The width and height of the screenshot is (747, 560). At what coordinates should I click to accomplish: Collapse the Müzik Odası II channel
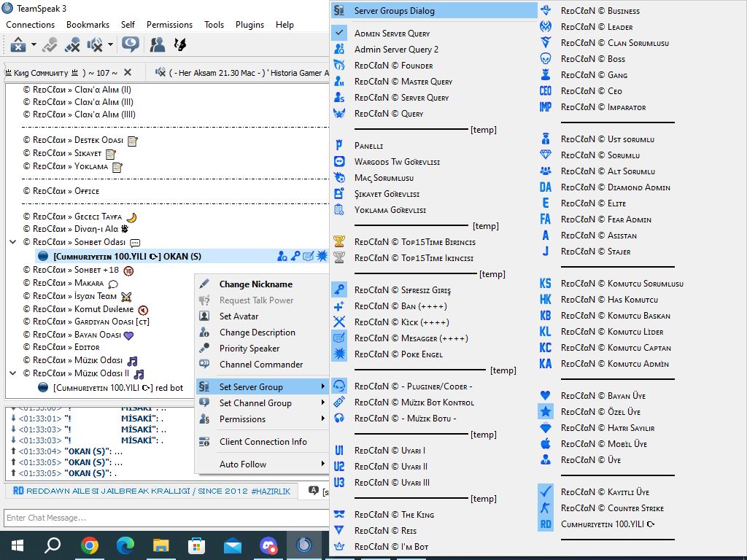pyautogui.click(x=13, y=373)
